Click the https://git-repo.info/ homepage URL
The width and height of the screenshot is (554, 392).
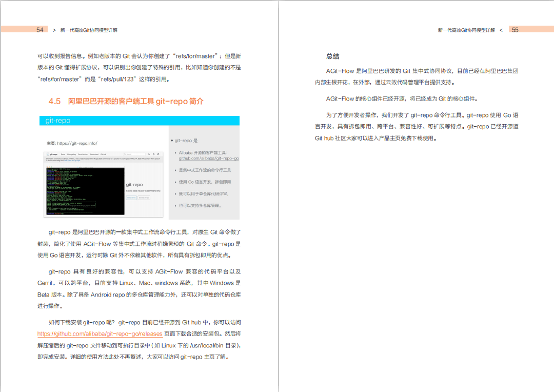(x=77, y=143)
